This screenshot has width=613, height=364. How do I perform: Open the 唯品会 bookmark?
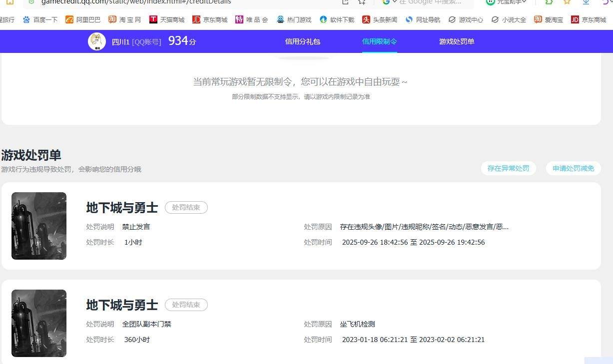tap(252, 20)
